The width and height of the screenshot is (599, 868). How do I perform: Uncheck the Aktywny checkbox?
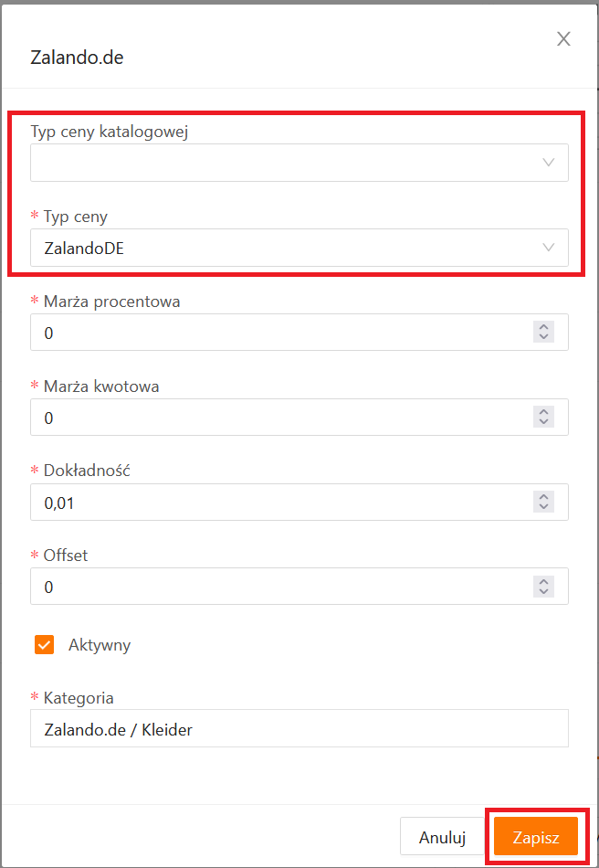[x=44, y=645]
